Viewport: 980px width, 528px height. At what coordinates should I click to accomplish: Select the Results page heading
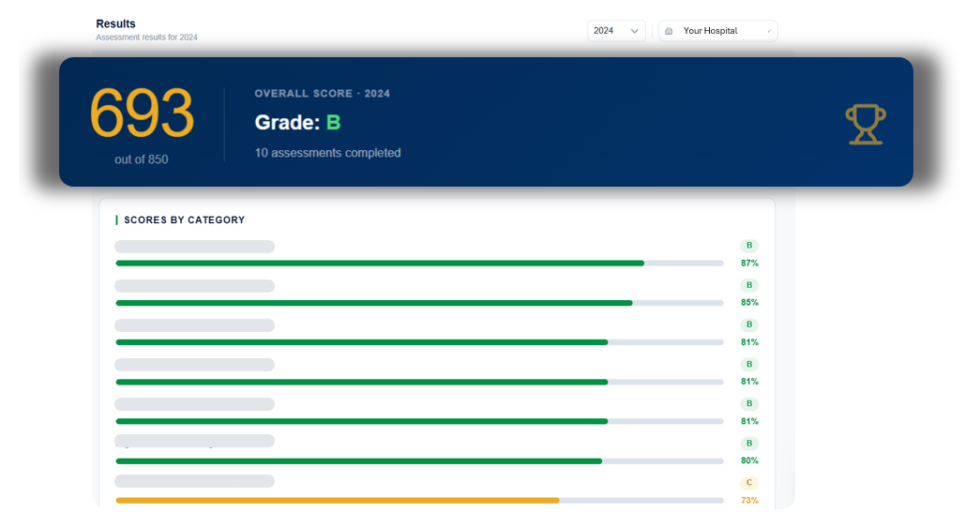click(115, 23)
